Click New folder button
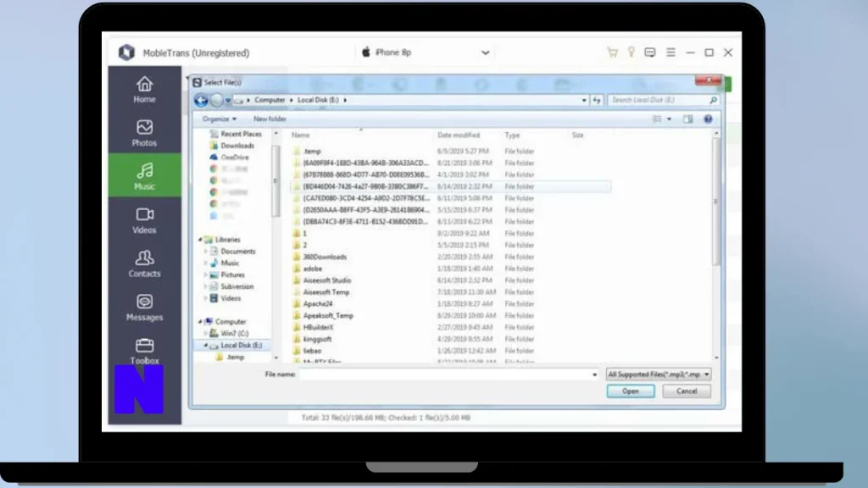The width and height of the screenshot is (868, 488). coord(270,119)
